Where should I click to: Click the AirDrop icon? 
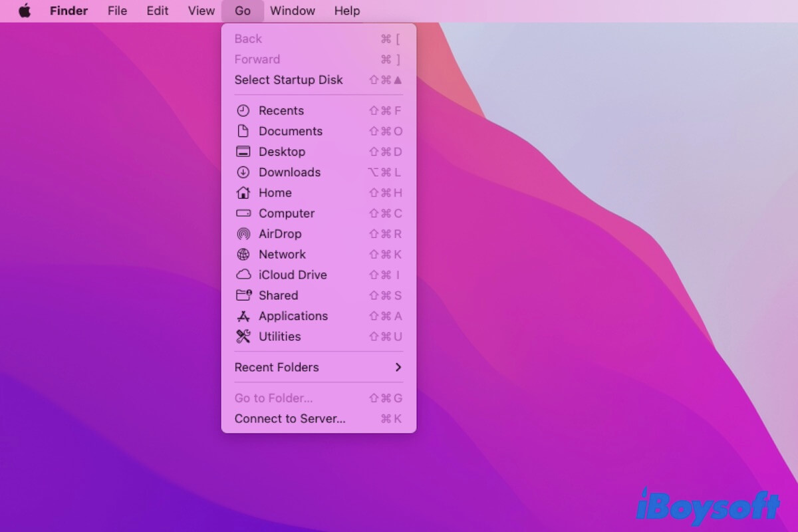(x=243, y=234)
